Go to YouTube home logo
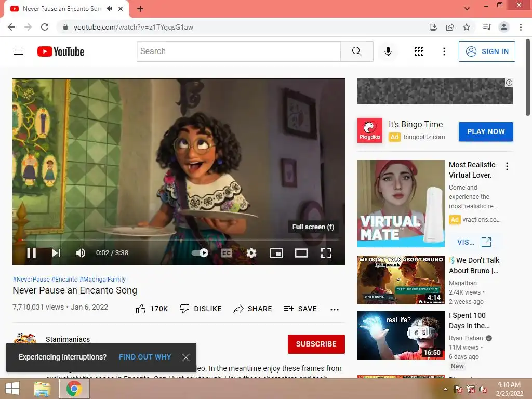This screenshot has height=399, width=532. click(61, 51)
